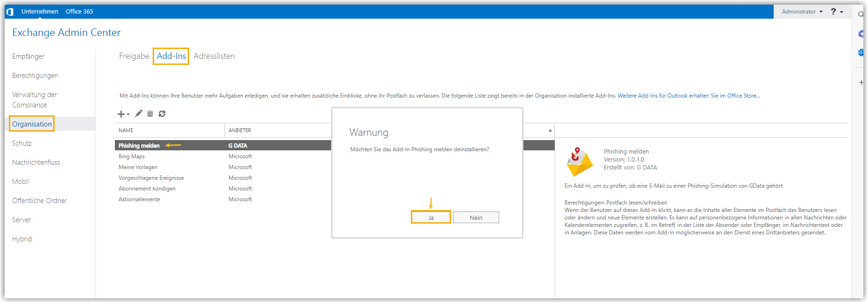Click the delete trash can icon
This screenshot has height=303, width=868.
[x=150, y=113]
